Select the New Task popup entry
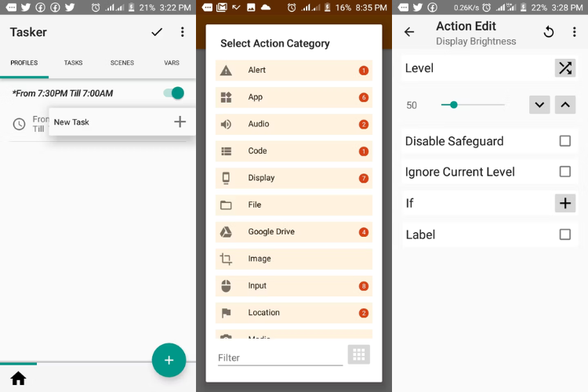This screenshot has width=588, height=392. click(x=122, y=122)
